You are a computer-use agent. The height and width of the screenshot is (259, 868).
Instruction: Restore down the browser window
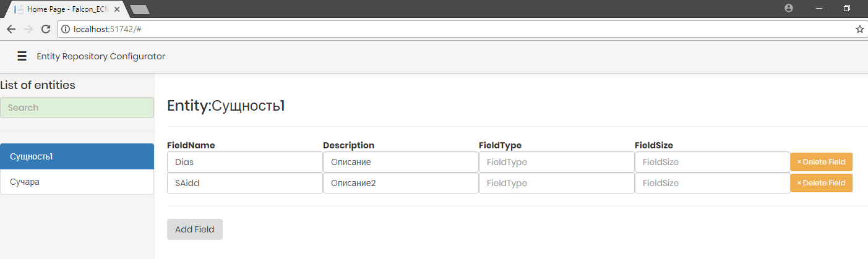point(847,9)
